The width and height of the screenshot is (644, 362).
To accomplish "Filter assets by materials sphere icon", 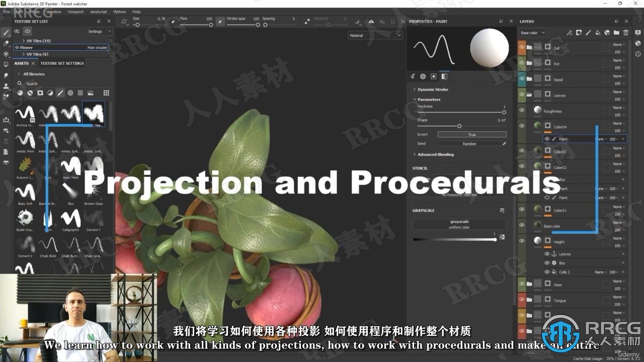I will click(x=20, y=93).
